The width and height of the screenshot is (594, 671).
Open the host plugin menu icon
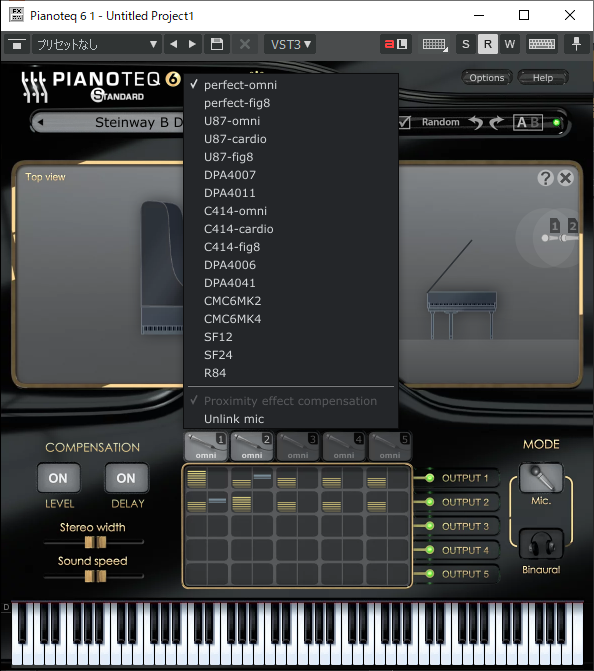(17, 45)
